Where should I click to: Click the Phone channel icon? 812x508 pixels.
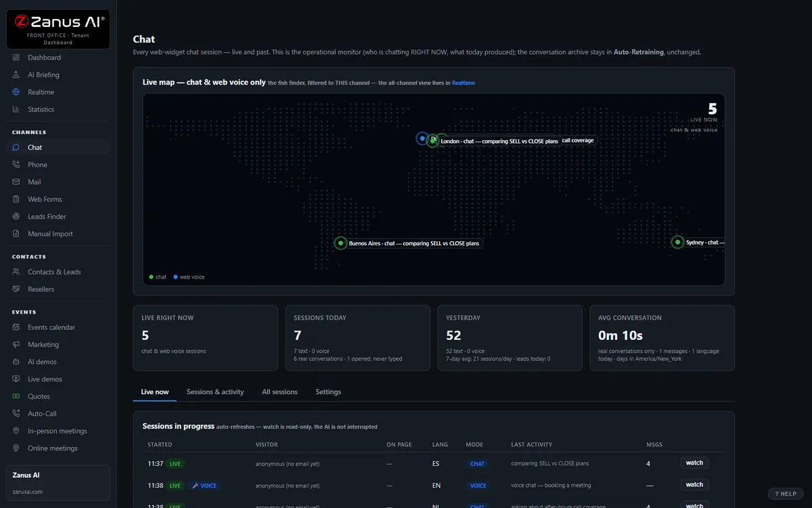(x=16, y=165)
